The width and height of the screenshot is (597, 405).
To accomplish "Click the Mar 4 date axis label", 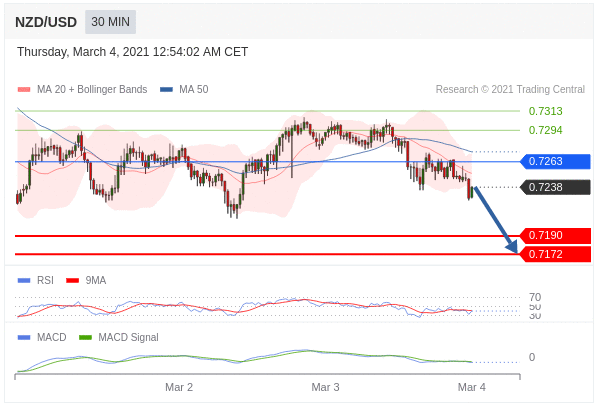I will point(471,387).
